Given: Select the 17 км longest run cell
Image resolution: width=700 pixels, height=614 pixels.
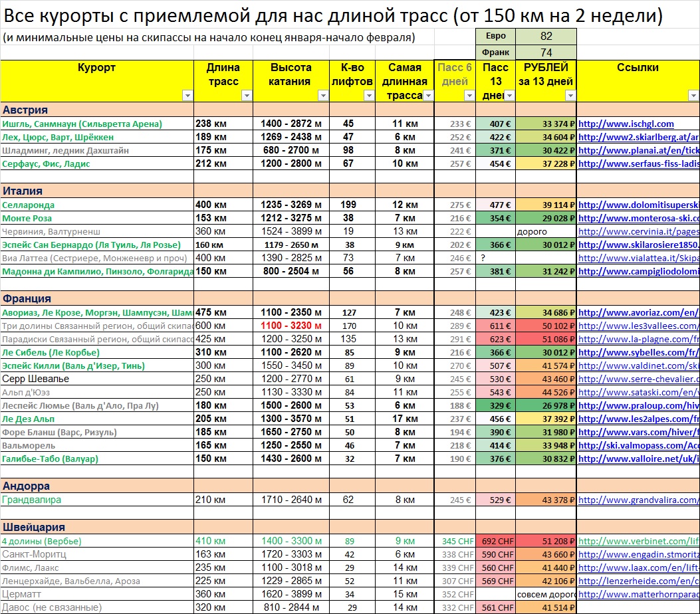Looking at the screenshot, I should point(404,419).
